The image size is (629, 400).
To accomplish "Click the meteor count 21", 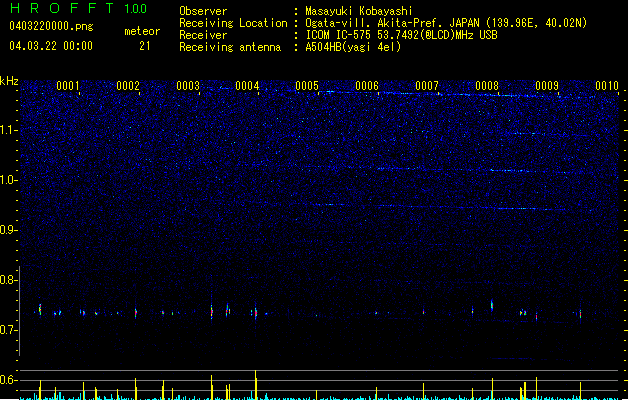I will (145, 46).
